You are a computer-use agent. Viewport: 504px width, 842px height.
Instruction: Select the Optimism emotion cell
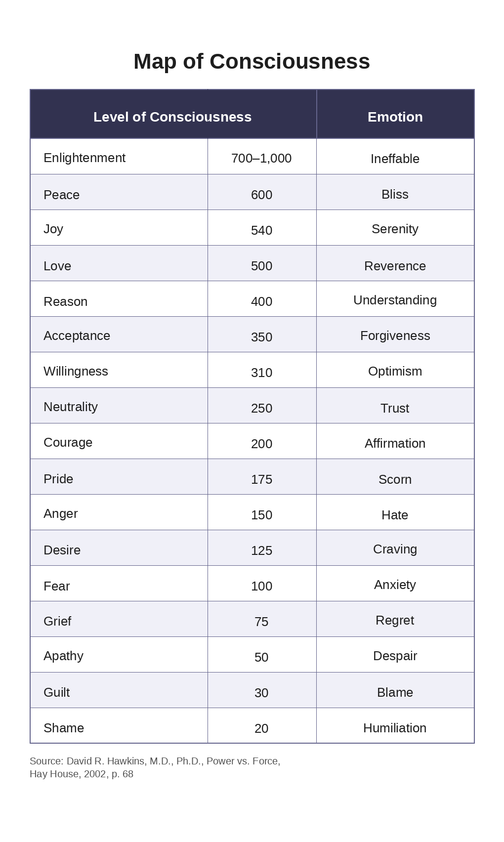pos(395,372)
